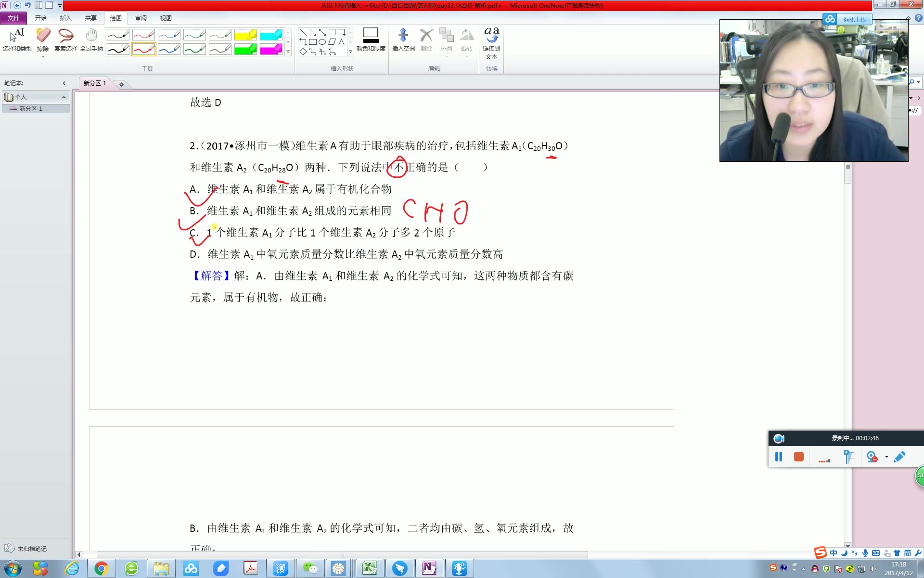Open the 新分区 1 page tab
Image resolution: width=924 pixels, height=578 pixels.
tap(95, 83)
